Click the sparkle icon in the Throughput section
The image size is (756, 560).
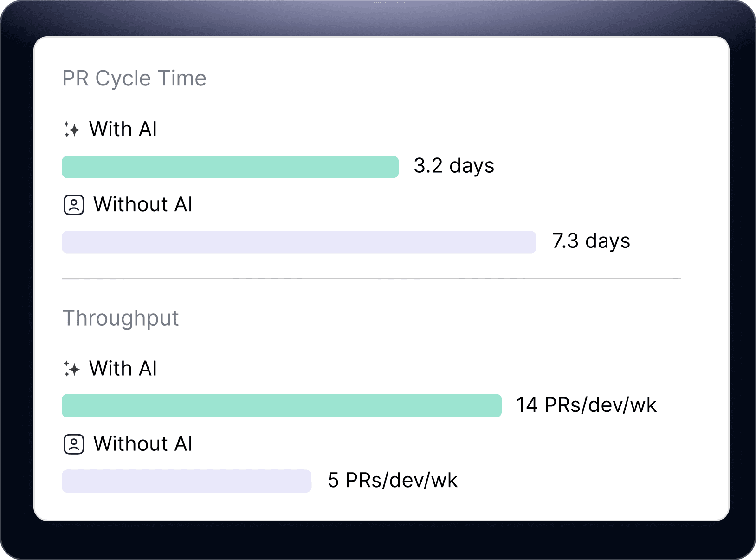point(71,369)
